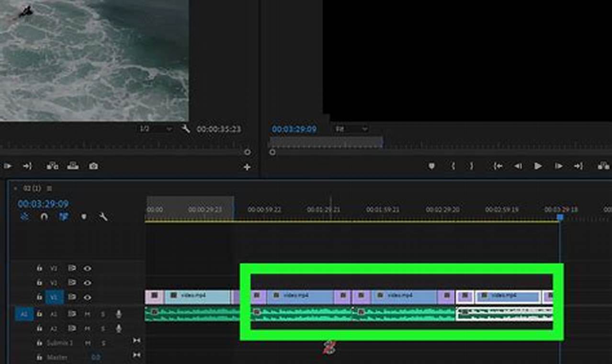Click the timeline playhead marker

coord(560,217)
